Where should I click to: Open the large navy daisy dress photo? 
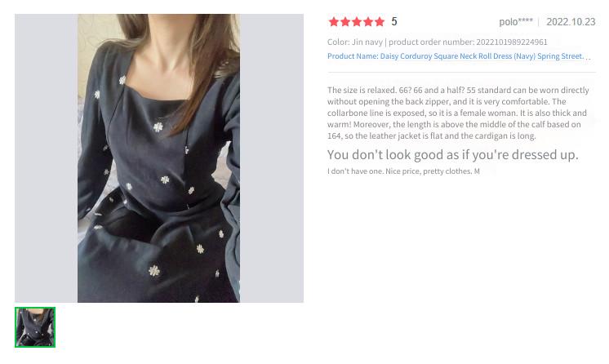[158, 158]
